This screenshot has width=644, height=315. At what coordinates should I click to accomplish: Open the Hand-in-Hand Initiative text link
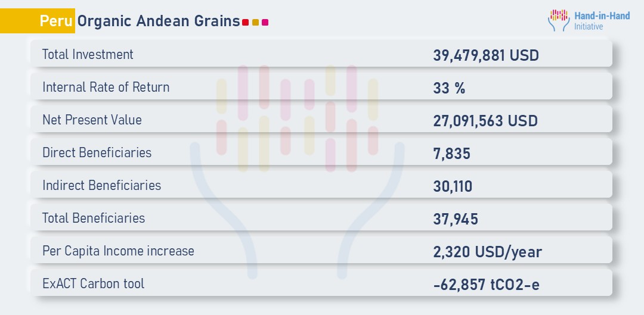click(x=601, y=21)
